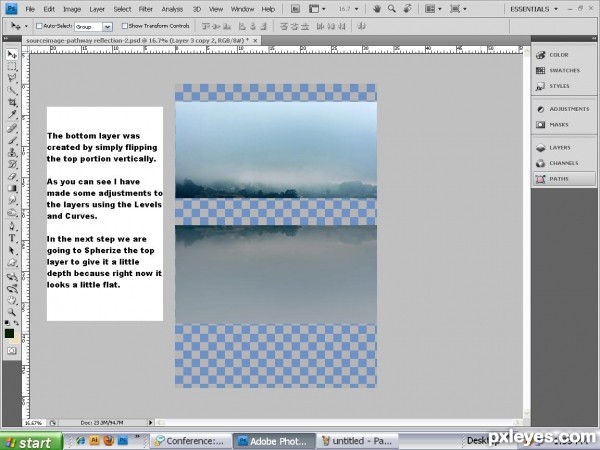Open the Paths panel
600x450 pixels.
(564, 179)
